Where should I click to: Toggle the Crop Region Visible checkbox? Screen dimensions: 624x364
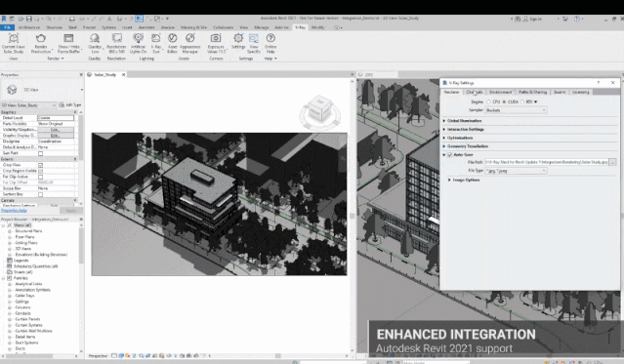(40, 171)
